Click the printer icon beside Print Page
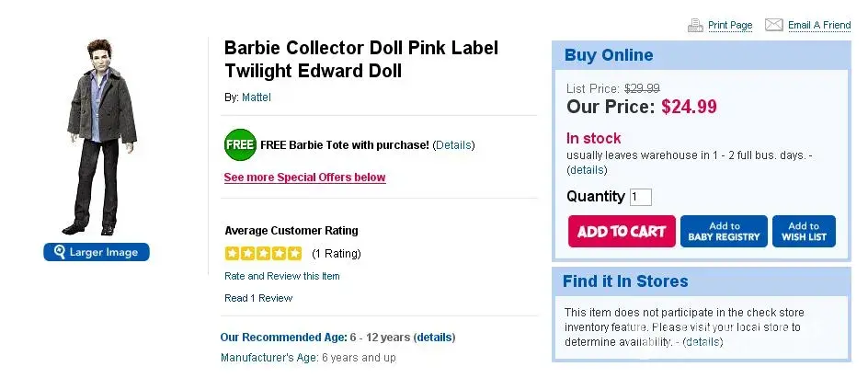The height and width of the screenshot is (378, 868). point(695,25)
